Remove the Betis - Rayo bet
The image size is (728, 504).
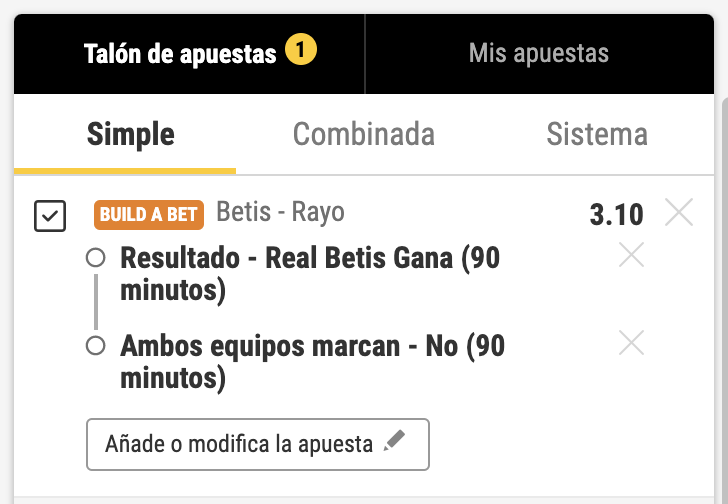(x=679, y=213)
